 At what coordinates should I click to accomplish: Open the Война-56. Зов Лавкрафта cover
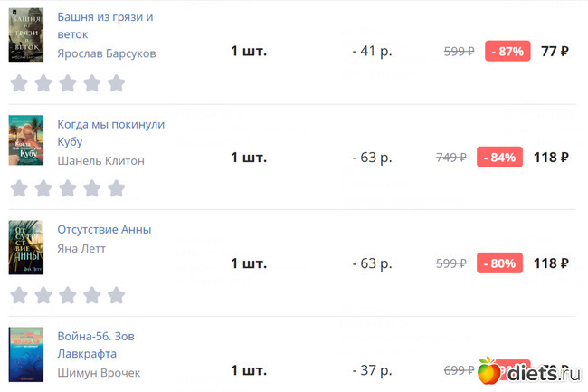click(x=26, y=354)
